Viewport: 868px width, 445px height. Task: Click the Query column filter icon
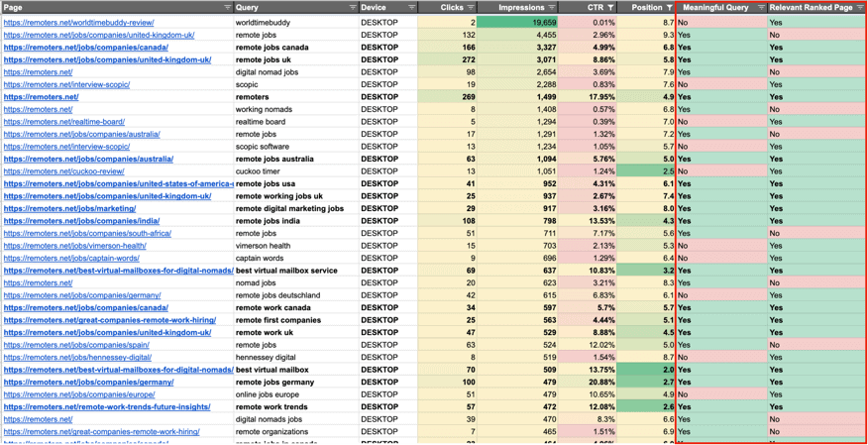pyautogui.click(x=352, y=8)
